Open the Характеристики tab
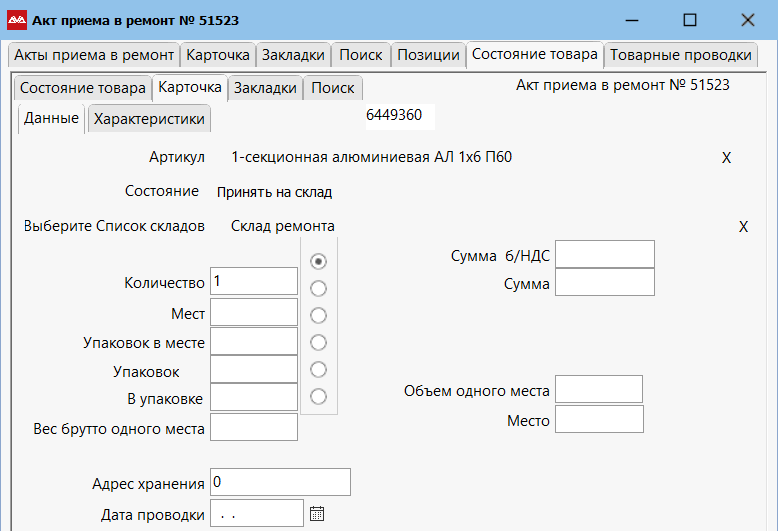The width and height of the screenshot is (778, 531). 149,119
